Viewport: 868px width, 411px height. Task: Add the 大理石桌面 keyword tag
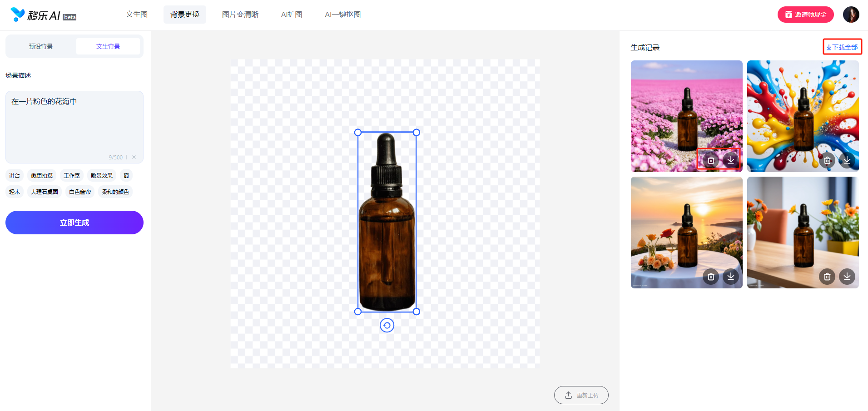point(45,192)
